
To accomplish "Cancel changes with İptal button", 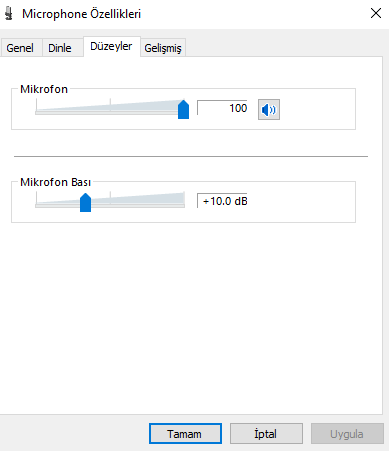I will [266, 434].
